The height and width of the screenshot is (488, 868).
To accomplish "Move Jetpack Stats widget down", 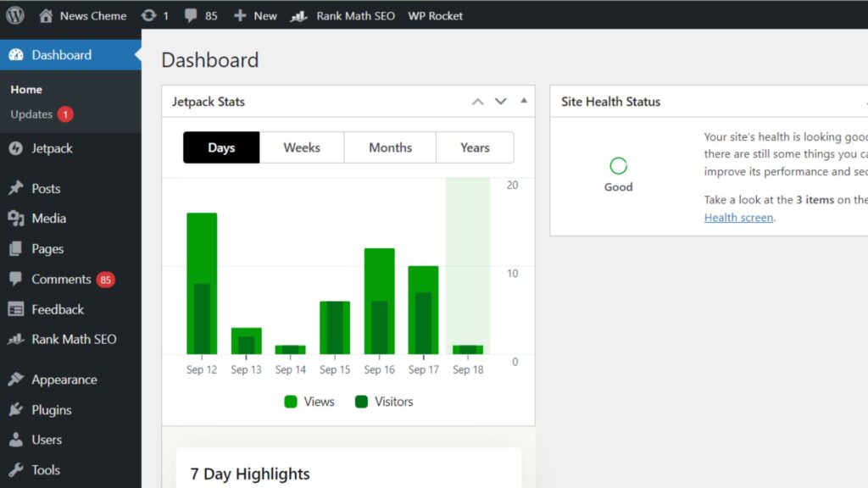I will coord(500,102).
